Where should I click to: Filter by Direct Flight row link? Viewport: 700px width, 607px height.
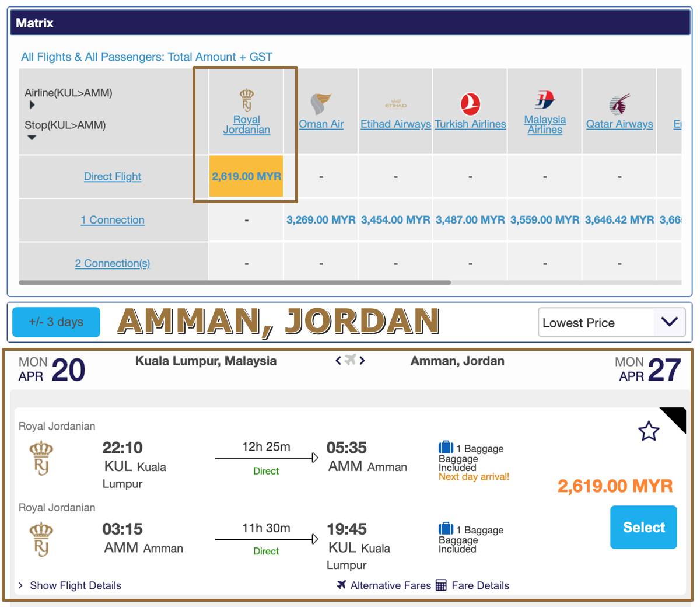[x=113, y=176]
